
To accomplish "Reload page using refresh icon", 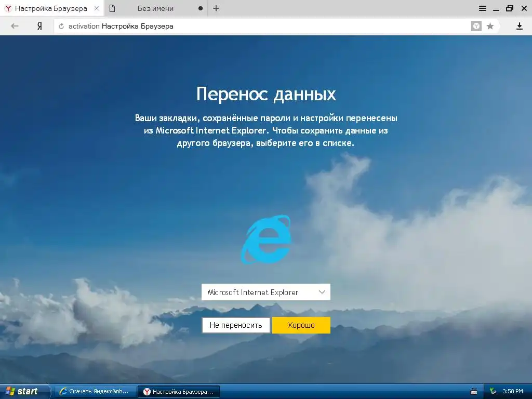I will [x=61, y=26].
